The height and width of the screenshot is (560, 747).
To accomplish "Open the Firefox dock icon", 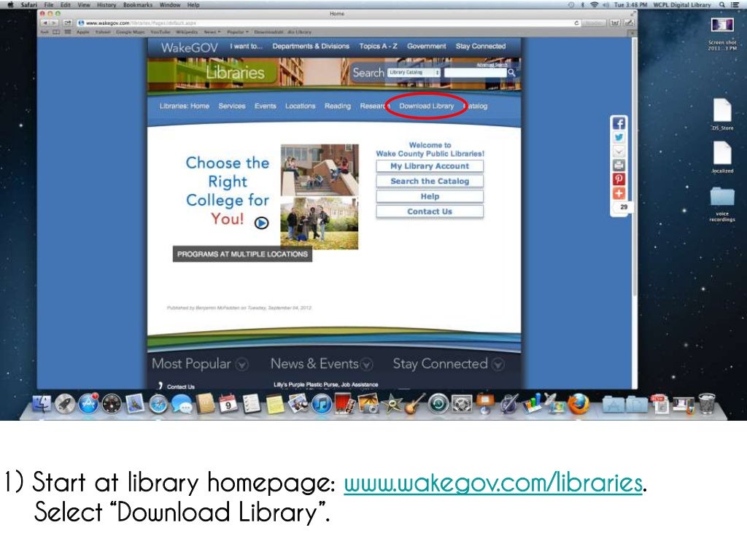I will point(578,404).
